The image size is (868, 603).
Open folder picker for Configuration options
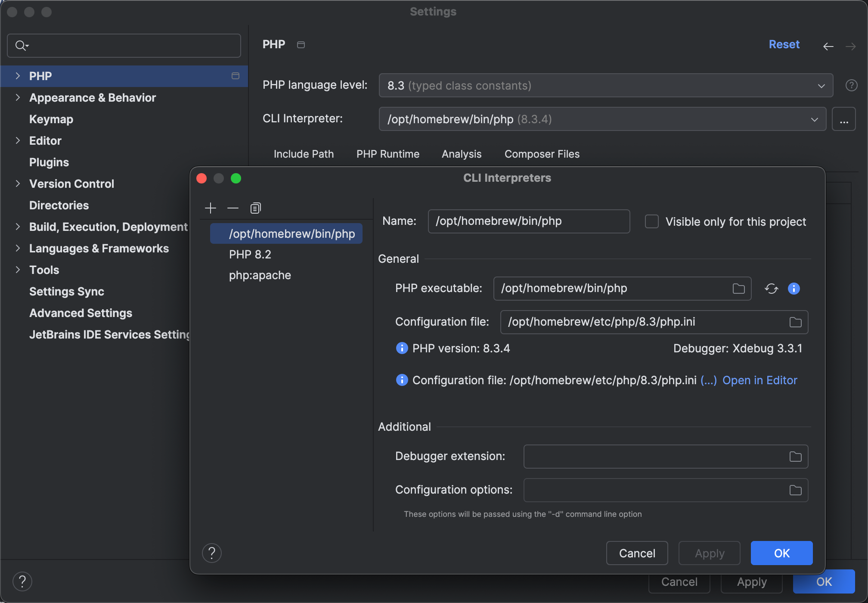pyautogui.click(x=796, y=490)
